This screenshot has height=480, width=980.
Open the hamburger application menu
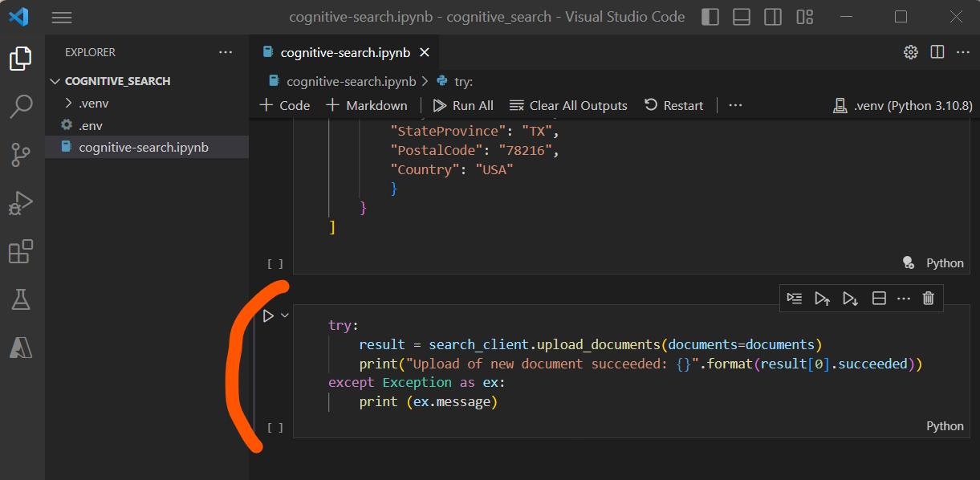coord(62,17)
